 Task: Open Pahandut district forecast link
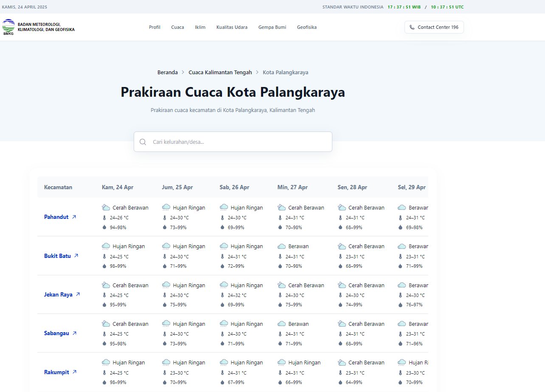click(x=56, y=217)
